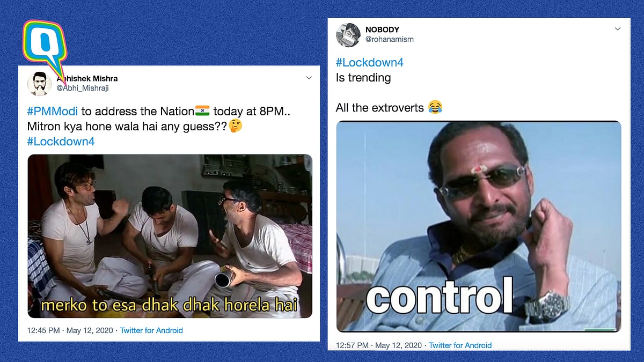
Task: Click the NOBODY display name
Action: [383, 29]
